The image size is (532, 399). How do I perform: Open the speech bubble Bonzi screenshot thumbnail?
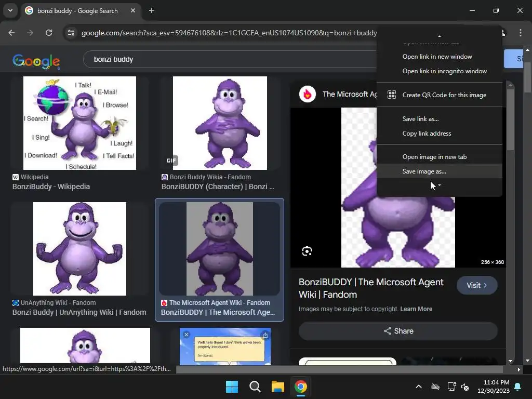pyautogui.click(x=225, y=347)
